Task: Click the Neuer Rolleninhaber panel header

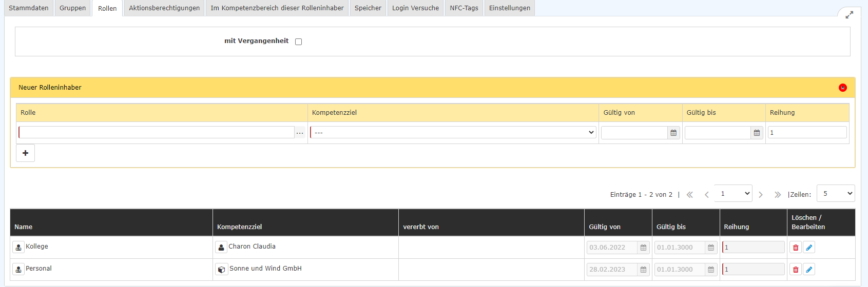Action: pos(433,88)
